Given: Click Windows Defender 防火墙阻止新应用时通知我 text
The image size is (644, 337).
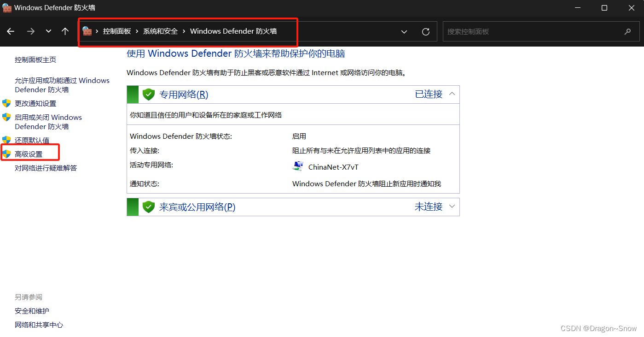Looking at the screenshot, I should 367,184.
